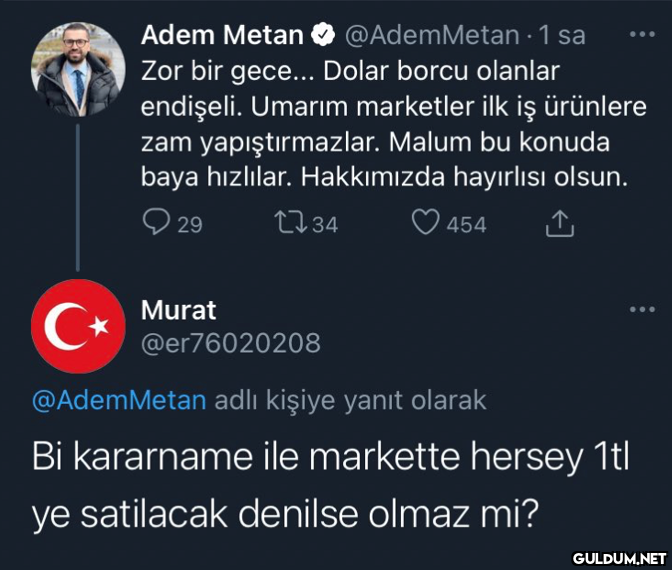This screenshot has width=672, height=570.
Task: Retweet Adem Metan's tweet using the arrows icon
Action: pyautogui.click(x=291, y=223)
